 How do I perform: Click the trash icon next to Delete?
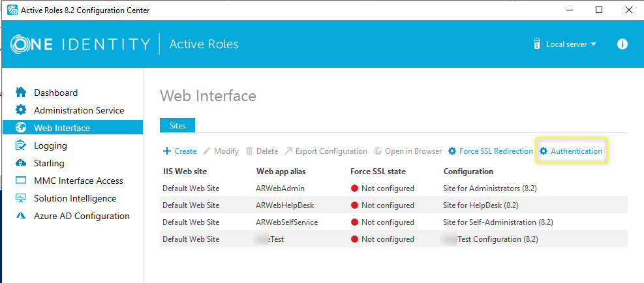tap(249, 151)
